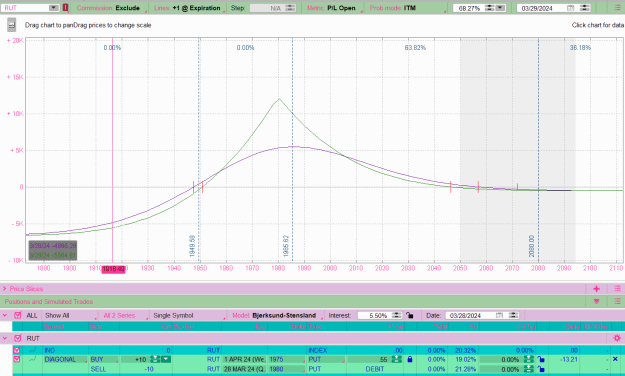Image resolution: width=625 pixels, height=376 pixels.
Task: Click the Vol Adj column header
Action: (526, 327)
